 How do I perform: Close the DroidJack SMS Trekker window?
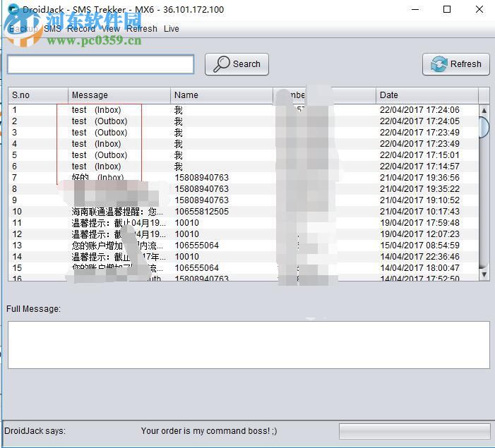point(479,9)
